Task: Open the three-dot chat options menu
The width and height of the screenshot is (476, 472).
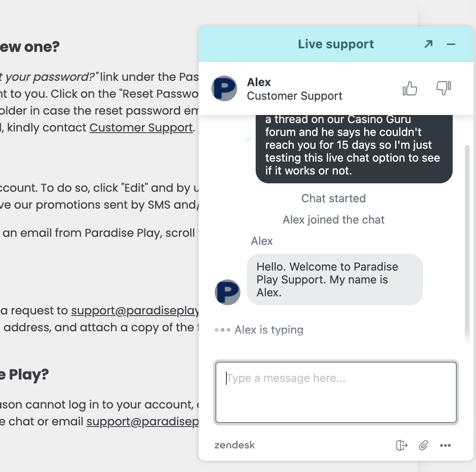Action: pos(445,445)
